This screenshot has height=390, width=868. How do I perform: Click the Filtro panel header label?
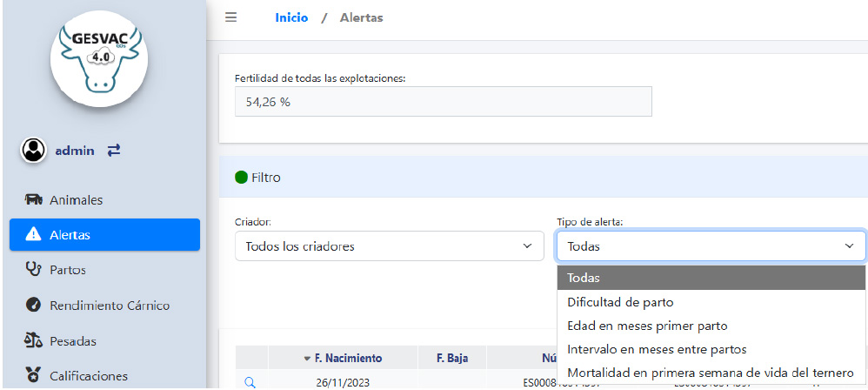pyautogui.click(x=266, y=178)
